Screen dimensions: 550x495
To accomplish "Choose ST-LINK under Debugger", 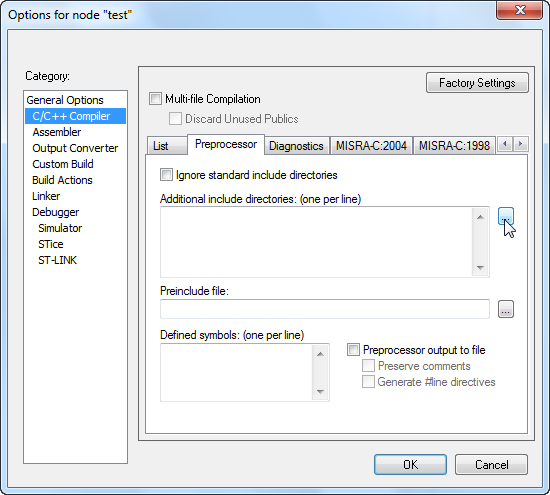I will [x=58, y=260].
